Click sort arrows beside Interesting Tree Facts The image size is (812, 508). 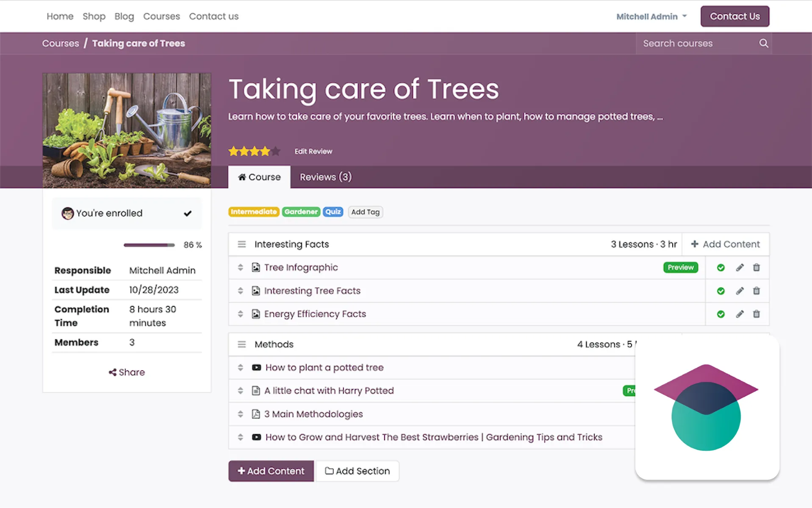[240, 291]
